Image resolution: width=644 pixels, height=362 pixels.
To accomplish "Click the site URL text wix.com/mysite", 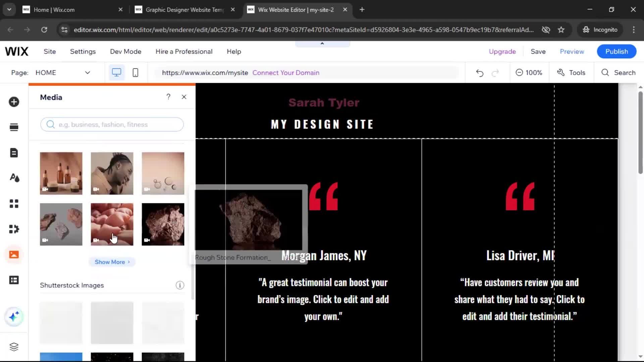I will coord(205,73).
